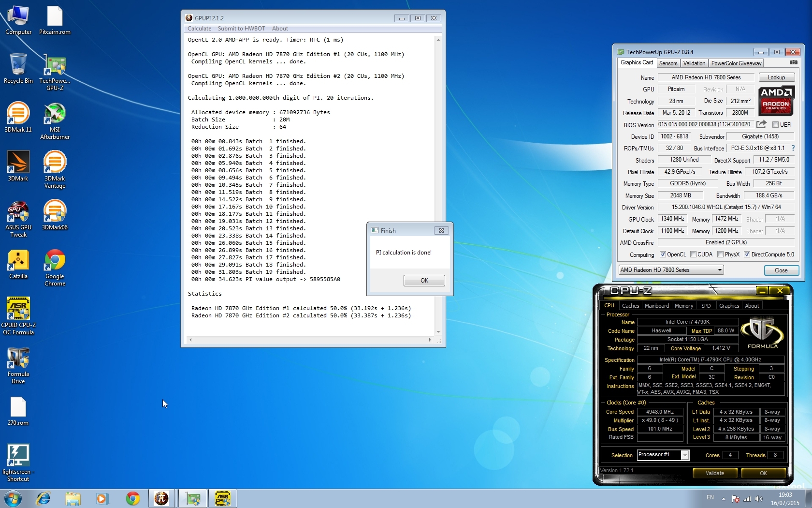The image size is (812, 508).
Task: Launch 3DMark Vantage shortcut
Action: click(55, 170)
